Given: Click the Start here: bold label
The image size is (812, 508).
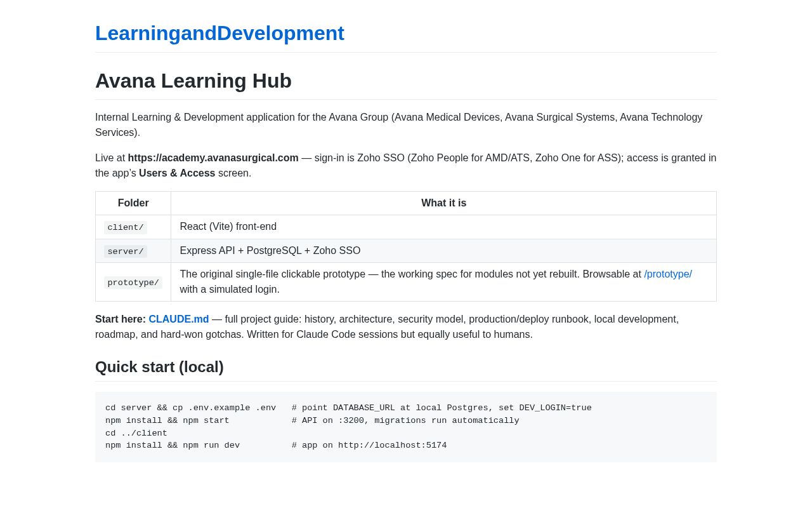Looking at the screenshot, I should pos(121,319).
